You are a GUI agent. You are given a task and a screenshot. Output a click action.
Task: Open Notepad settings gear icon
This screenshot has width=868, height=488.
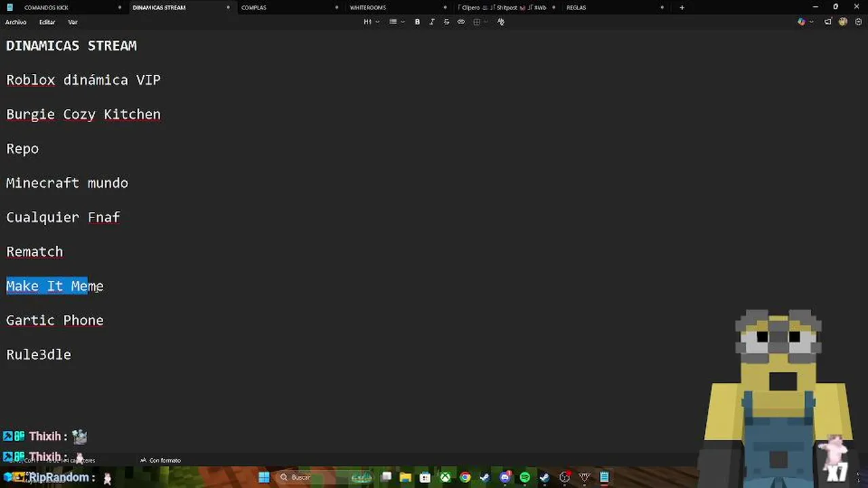click(859, 22)
